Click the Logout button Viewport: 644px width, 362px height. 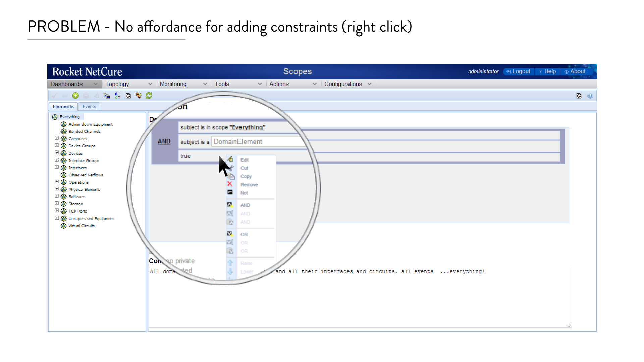click(x=519, y=72)
